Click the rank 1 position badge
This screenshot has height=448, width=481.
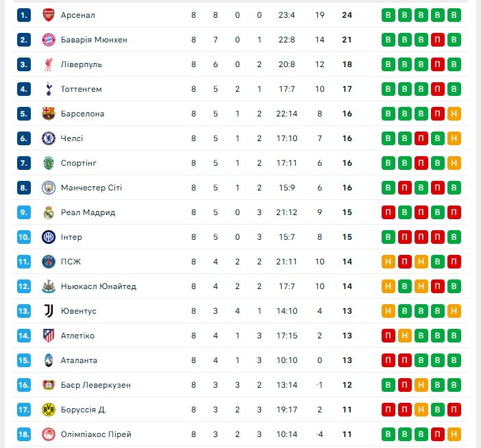click(x=24, y=15)
